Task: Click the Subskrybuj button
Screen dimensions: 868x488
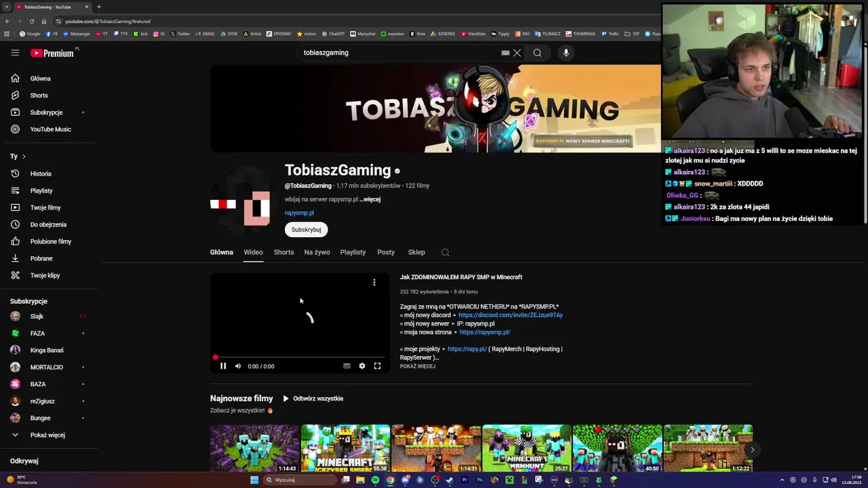Action: point(306,230)
